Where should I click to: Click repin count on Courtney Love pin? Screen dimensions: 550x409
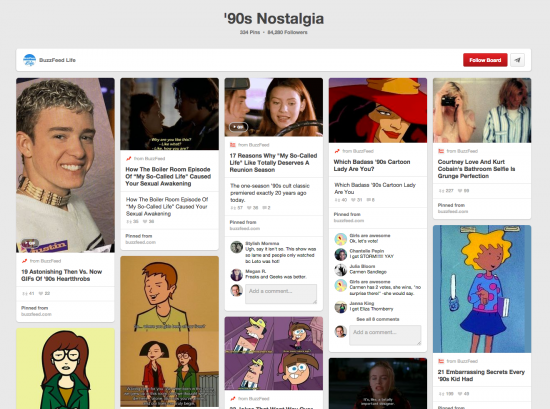[x=446, y=191]
